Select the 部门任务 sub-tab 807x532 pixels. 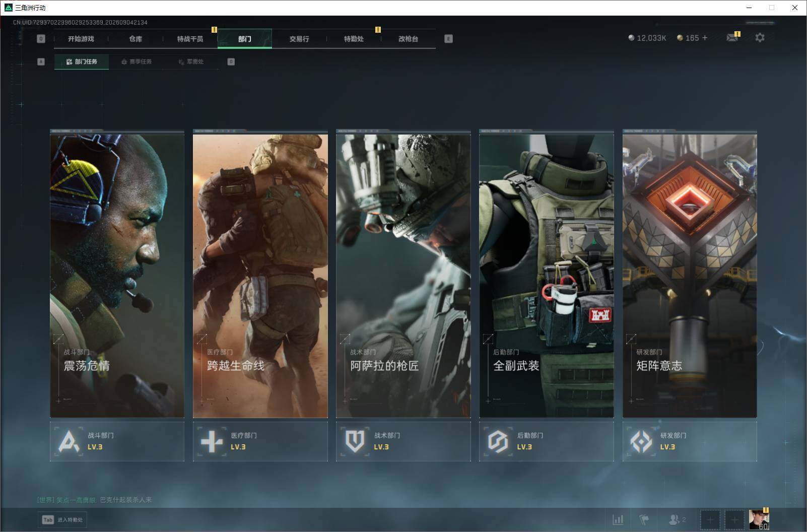(82, 61)
